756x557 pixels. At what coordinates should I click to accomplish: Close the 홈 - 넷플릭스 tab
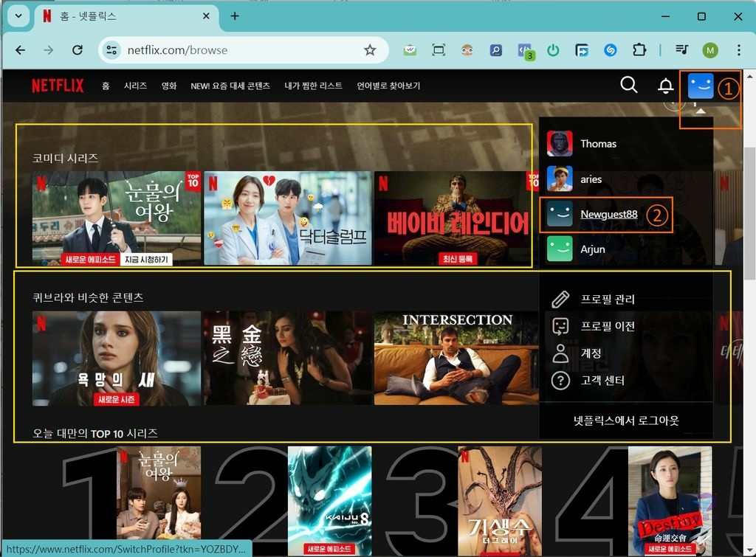[206, 16]
